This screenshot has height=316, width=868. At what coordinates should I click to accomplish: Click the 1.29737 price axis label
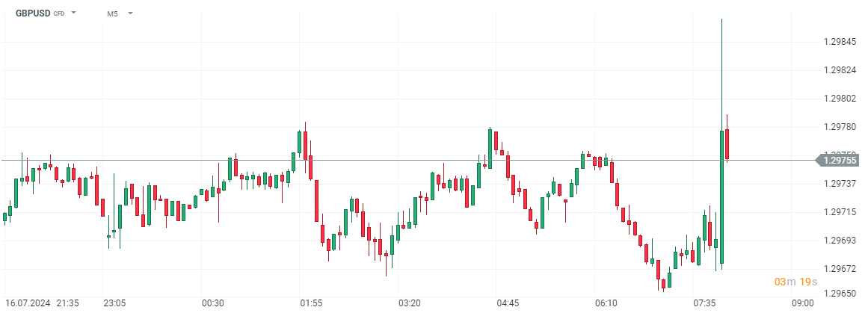click(840, 184)
